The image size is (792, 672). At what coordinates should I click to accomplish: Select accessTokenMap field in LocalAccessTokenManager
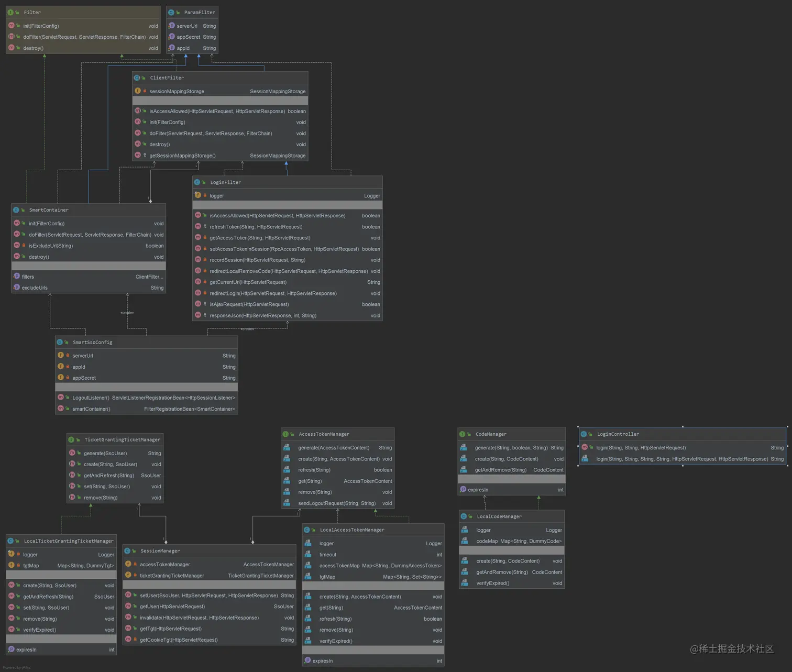pos(373,566)
